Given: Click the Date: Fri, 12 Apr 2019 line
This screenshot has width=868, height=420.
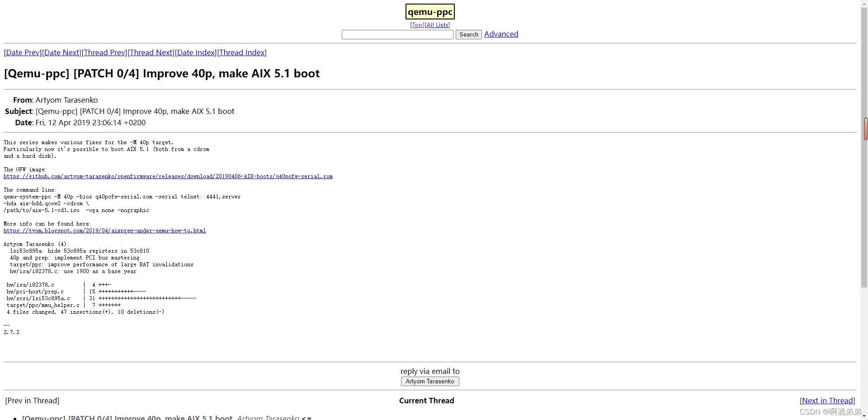Looking at the screenshot, I should pyautogui.click(x=80, y=123).
